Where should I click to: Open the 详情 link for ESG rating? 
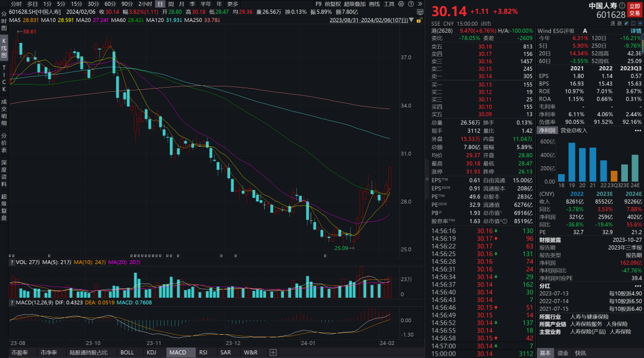(x=636, y=30)
